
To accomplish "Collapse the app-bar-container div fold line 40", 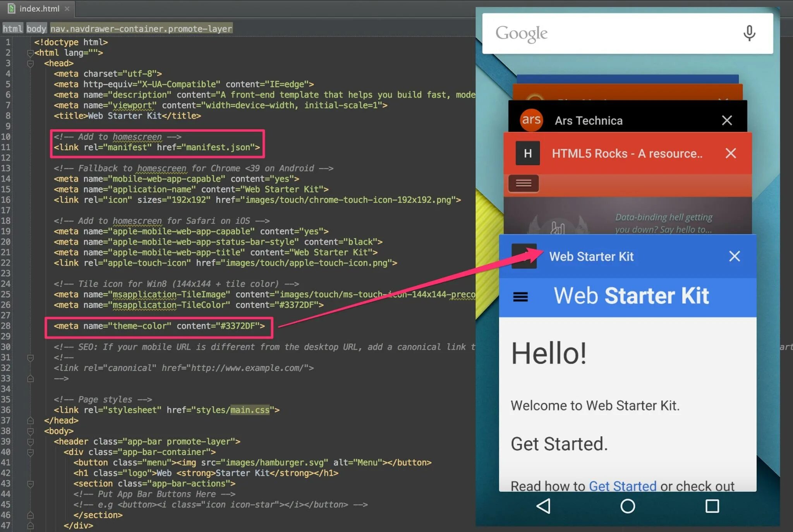I will click(30, 452).
